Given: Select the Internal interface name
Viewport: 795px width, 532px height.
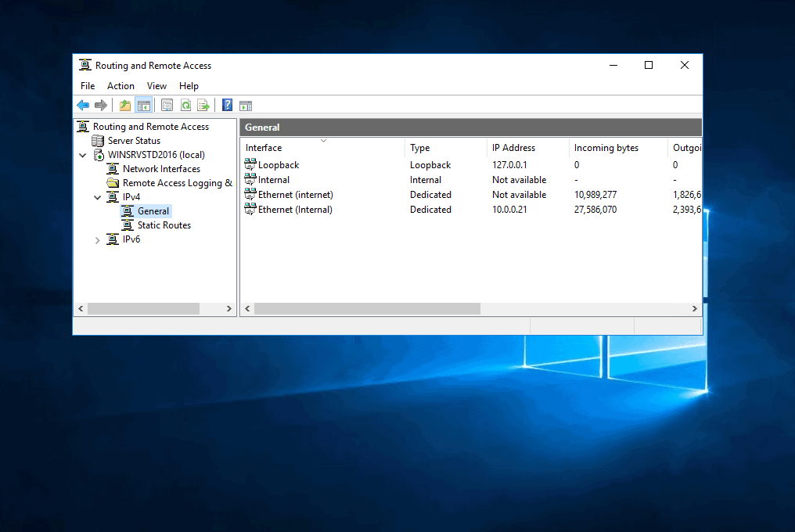Looking at the screenshot, I should coord(274,179).
